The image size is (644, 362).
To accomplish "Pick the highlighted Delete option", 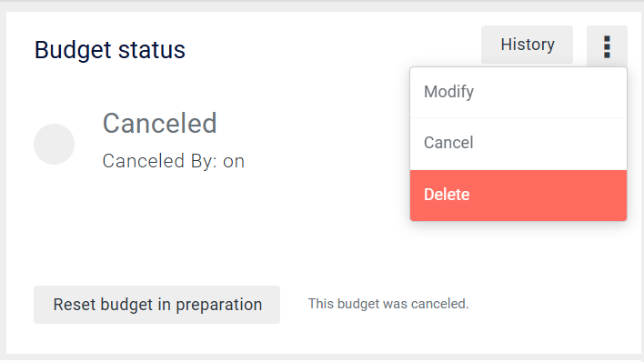I will coord(518,196).
